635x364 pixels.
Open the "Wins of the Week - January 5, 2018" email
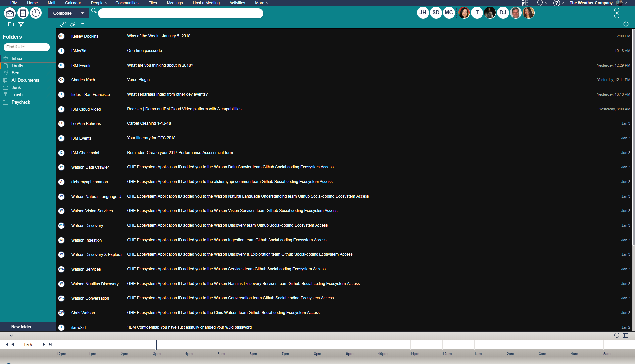point(344,36)
